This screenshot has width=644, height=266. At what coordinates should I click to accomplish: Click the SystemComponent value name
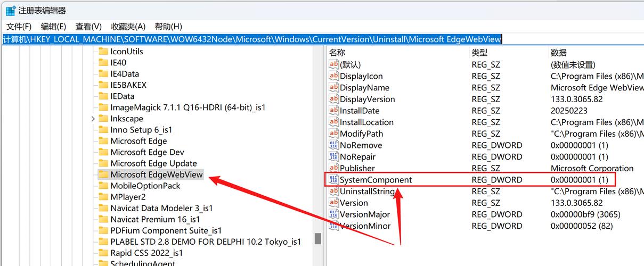(x=376, y=180)
